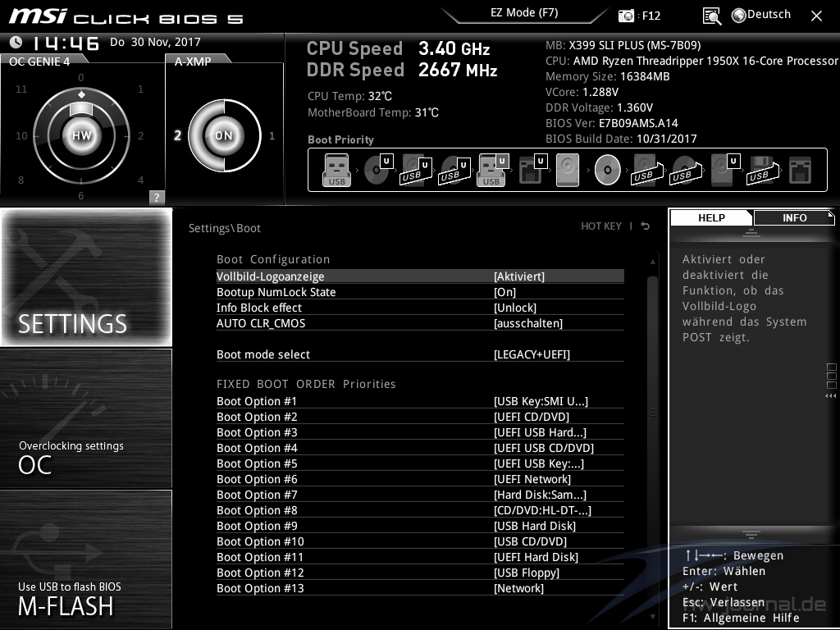Change Boot Option #1 USB Key value
840x630 pixels.
pyautogui.click(x=541, y=401)
